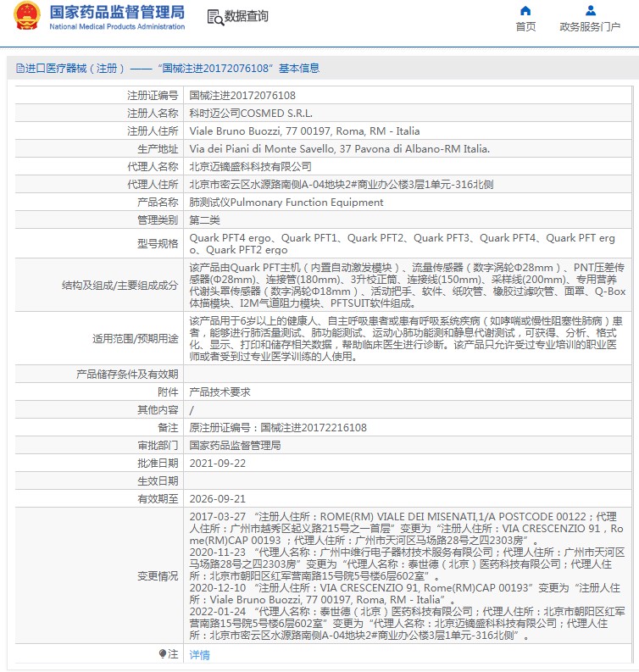Click the 注册证编号 row label
Screen dimensions: 639x672
[153, 95]
